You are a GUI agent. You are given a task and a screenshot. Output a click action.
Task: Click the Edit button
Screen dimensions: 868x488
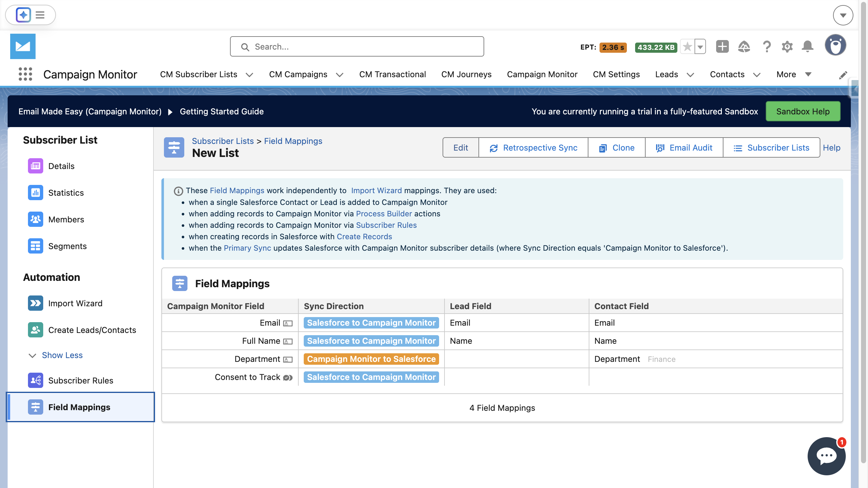[x=460, y=147]
